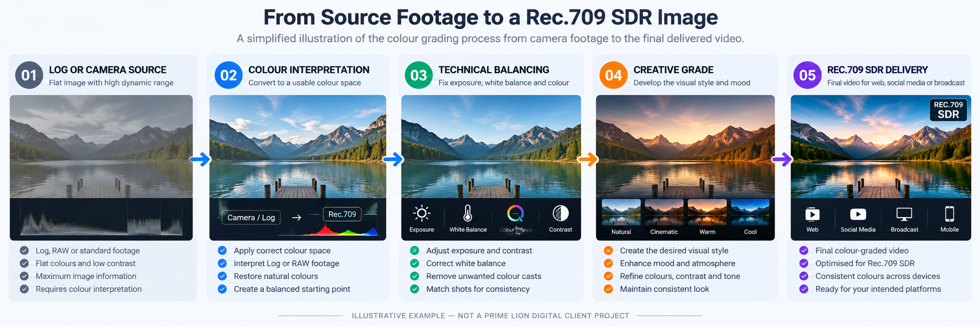Click the check icon beside "Correct white balance"

click(415, 263)
